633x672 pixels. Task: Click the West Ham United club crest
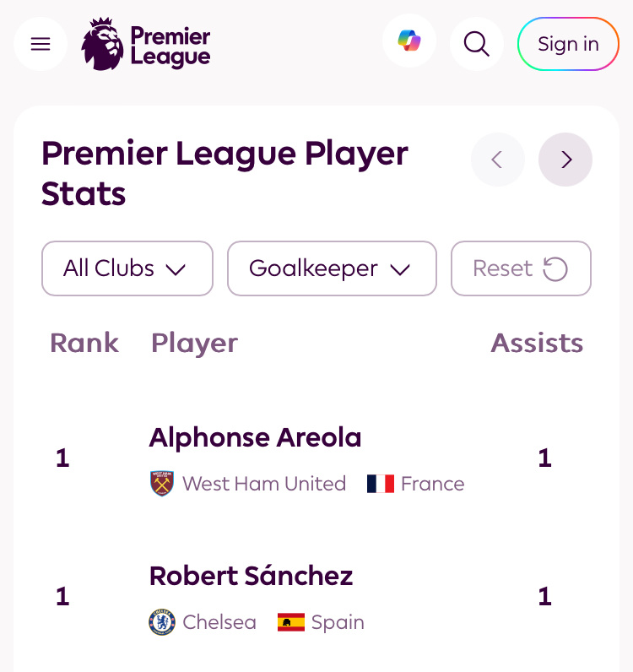162,484
